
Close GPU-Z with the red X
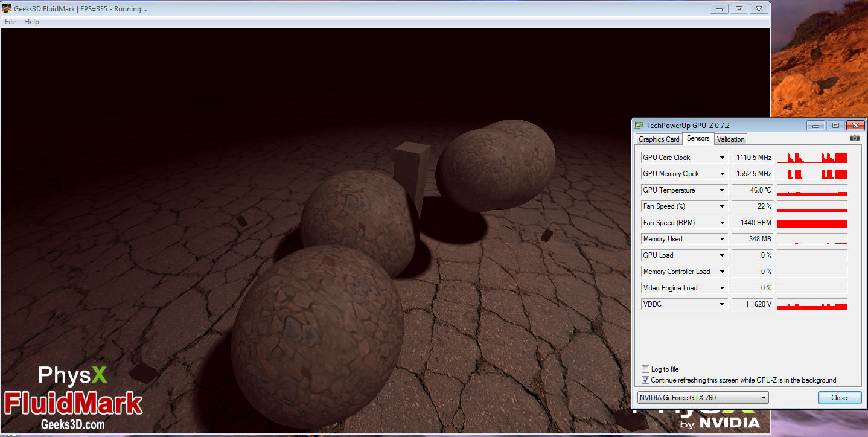(x=855, y=125)
